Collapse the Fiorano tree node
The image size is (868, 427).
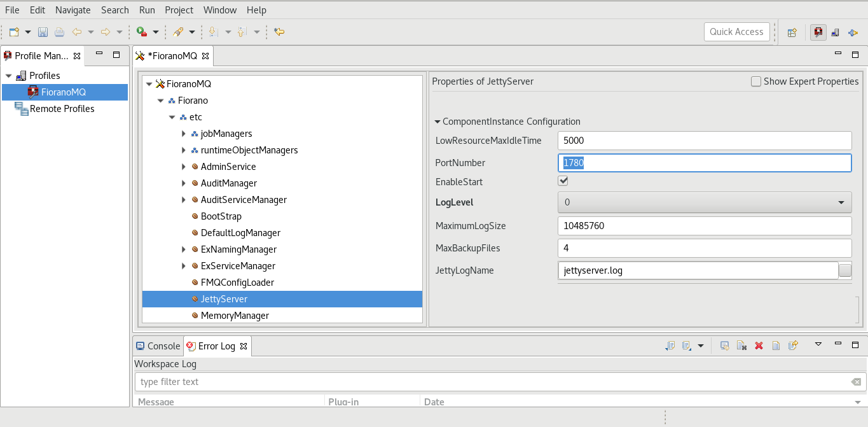tap(160, 101)
